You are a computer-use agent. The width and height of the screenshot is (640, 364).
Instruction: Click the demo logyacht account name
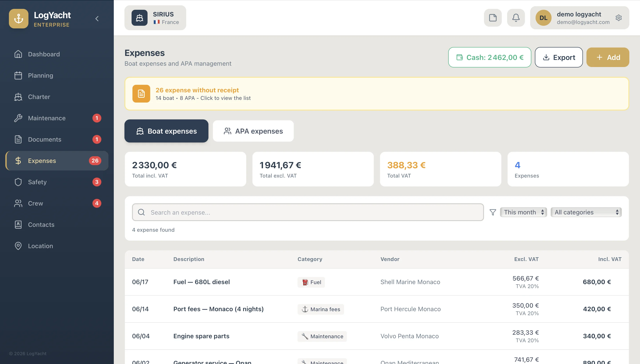pyautogui.click(x=579, y=14)
